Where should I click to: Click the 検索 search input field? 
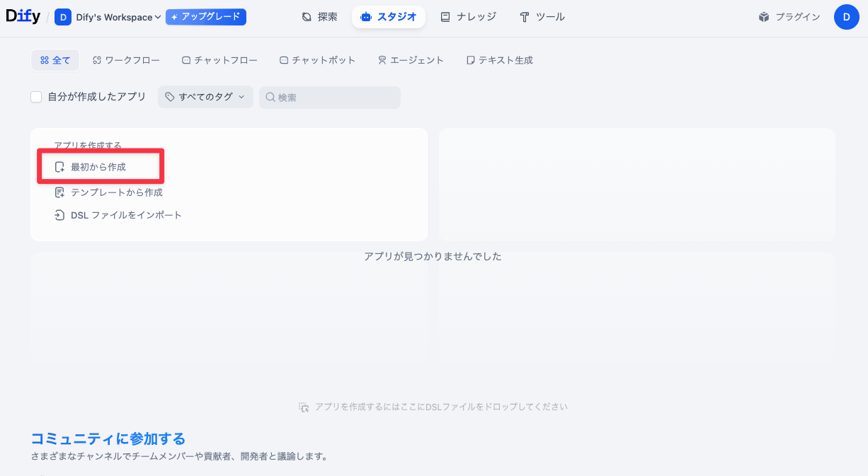click(336, 98)
